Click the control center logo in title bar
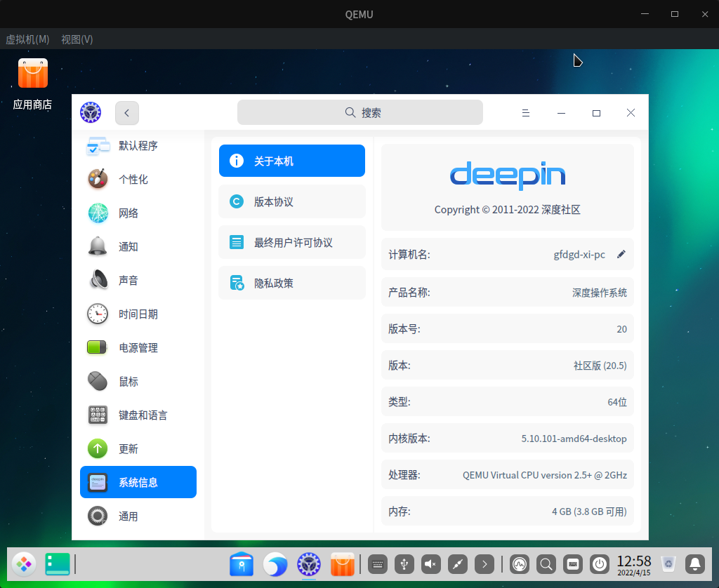 [91, 112]
